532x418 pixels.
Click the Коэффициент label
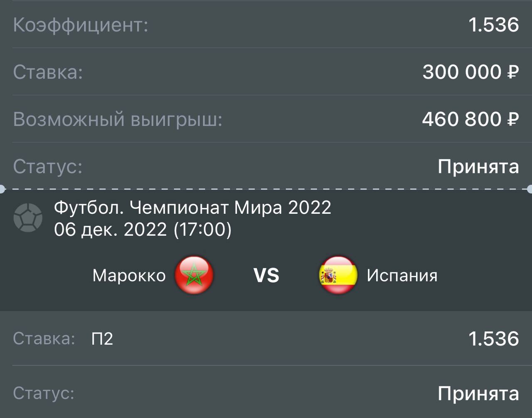click(81, 25)
